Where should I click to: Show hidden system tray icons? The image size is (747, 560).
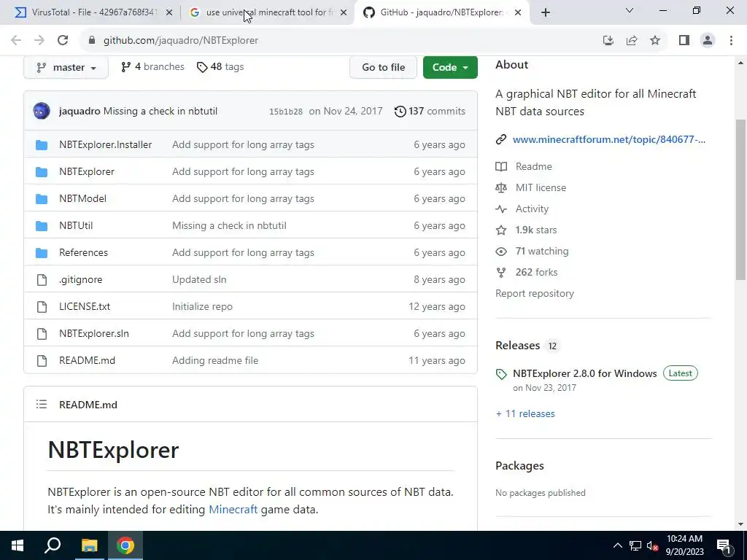click(617, 545)
